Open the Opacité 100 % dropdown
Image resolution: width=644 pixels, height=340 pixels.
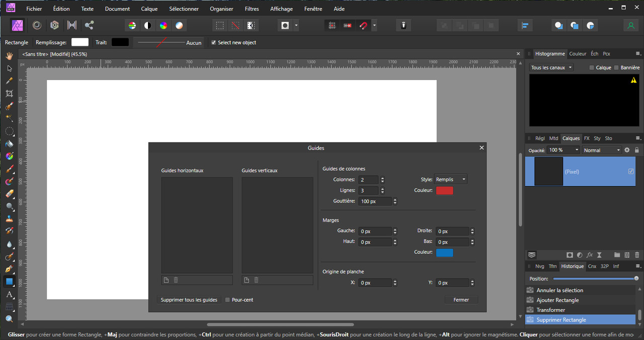(x=563, y=150)
